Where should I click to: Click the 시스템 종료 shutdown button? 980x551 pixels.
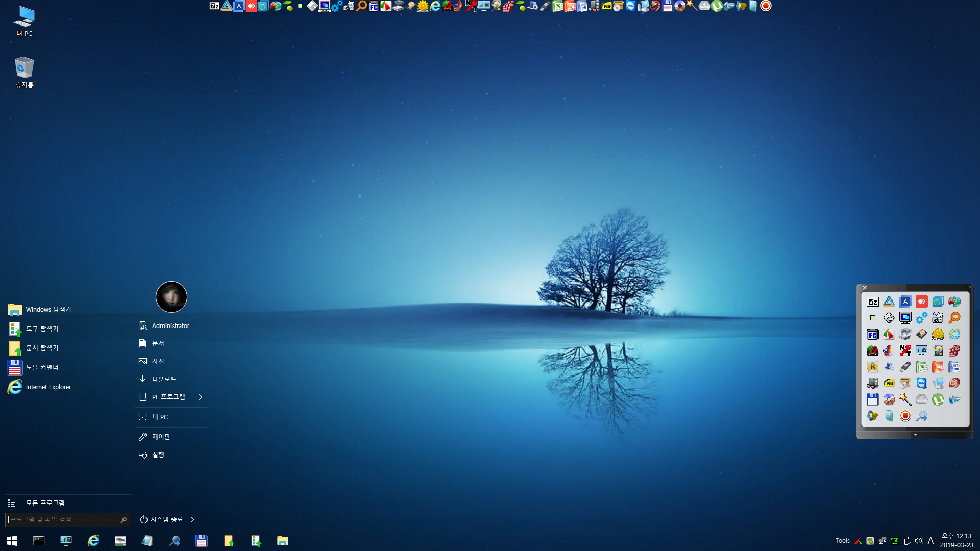click(161, 519)
